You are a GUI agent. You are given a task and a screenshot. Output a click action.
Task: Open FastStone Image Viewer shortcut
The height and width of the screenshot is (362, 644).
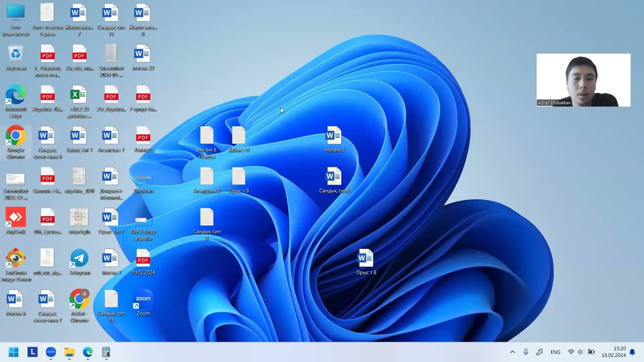coord(16,265)
